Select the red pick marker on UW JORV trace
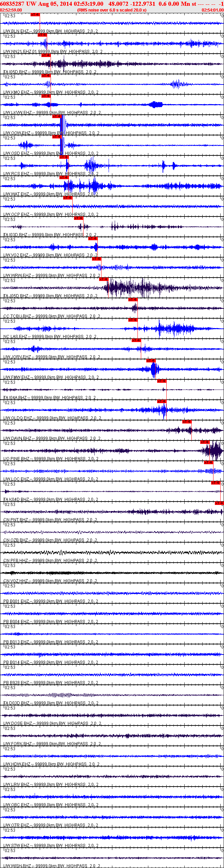 [136, 340]
